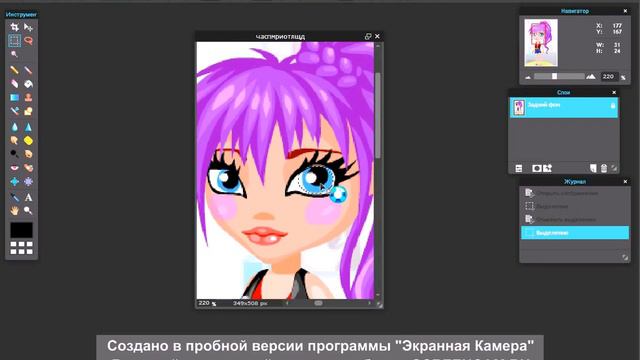This screenshot has height=360, width=640.
Task: Click first history entry Открыть изображение
Action: pyautogui.click(x=575, y=193)
